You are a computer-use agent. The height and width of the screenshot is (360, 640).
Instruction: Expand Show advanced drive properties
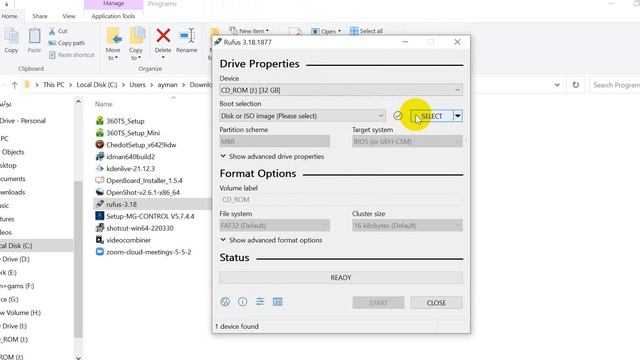click(x=272, y=156)
